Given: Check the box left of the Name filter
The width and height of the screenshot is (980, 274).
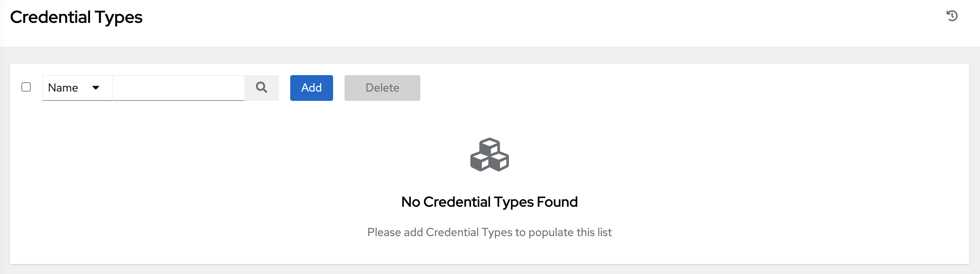Looking at the screenshot, I should [26, 88].
